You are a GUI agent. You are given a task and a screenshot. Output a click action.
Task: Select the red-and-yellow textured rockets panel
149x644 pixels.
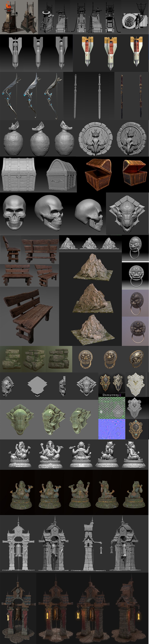111,53
